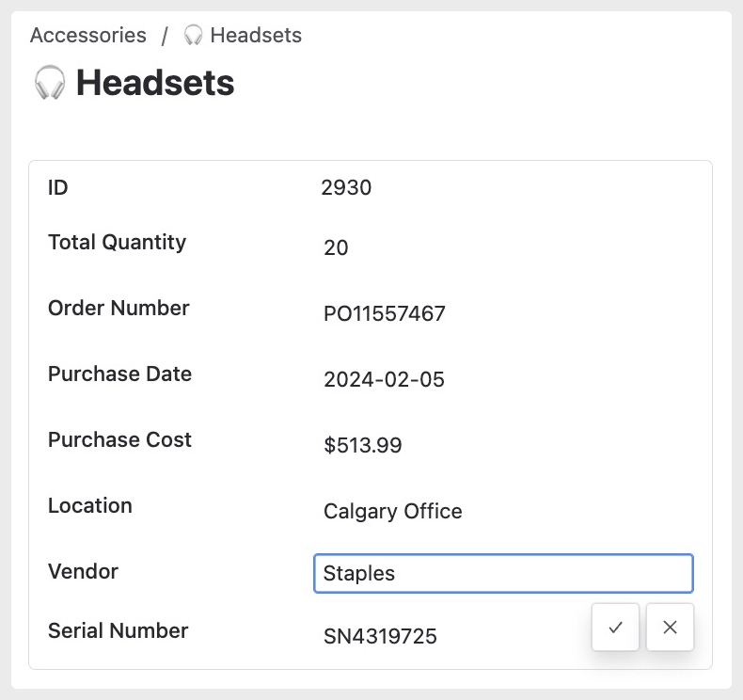Cancel the Vendor edit with X button
The width and height of the screenshot is (743, 700).
[x=670, y=627]
